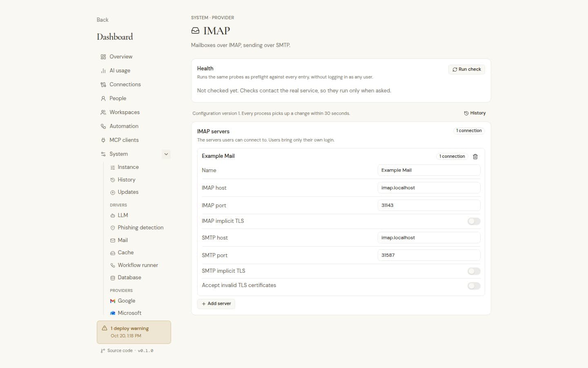Viewport: 588px width, 368px height.
Task: Toggle Accept invalid TLS certificates
Action: pos(474,286)
